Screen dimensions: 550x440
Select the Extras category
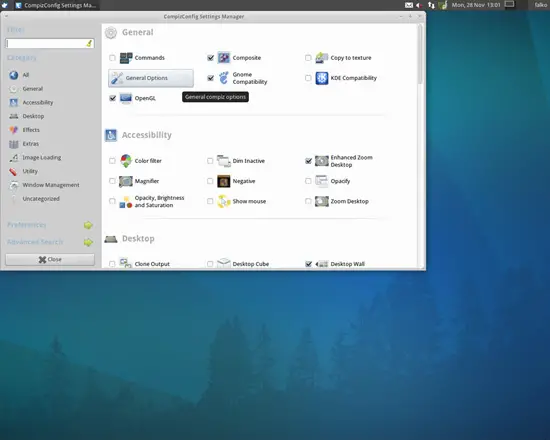(x=31, y=144)
